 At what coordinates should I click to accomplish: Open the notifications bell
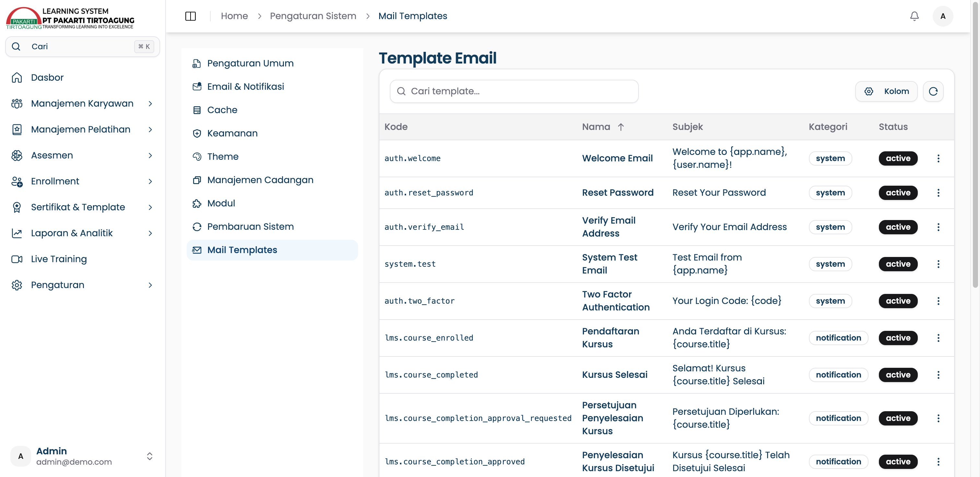pyautogui.click(x=914, y=16)
